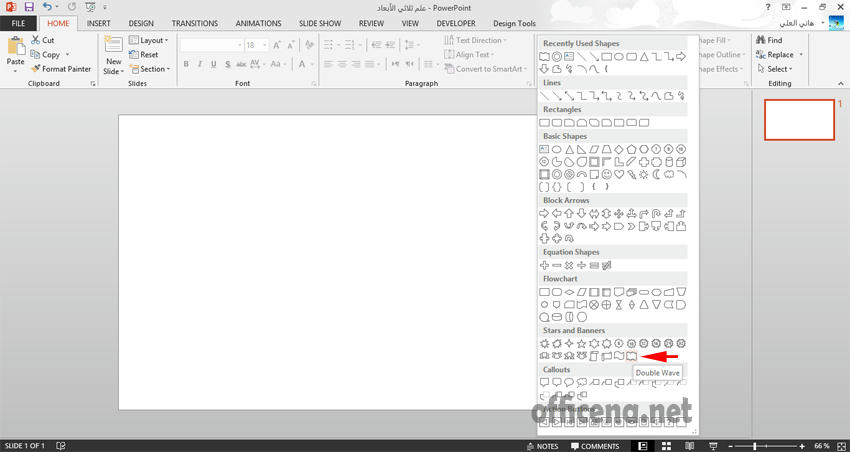Viewport: 850px width, 452px height.
Task: Open the Section dropdown
Action: (x=150, y=69)
